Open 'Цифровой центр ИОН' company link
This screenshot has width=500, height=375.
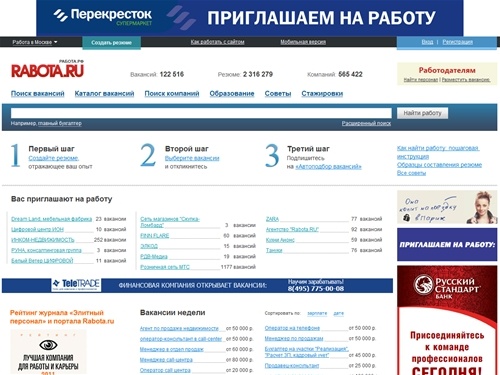point(37,229)
